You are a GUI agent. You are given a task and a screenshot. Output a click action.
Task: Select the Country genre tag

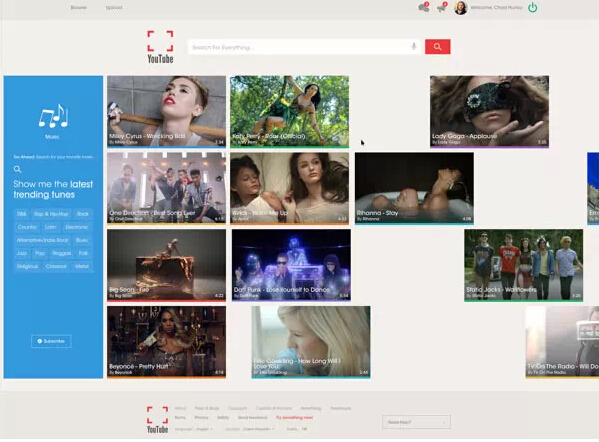tap(27, 227)
